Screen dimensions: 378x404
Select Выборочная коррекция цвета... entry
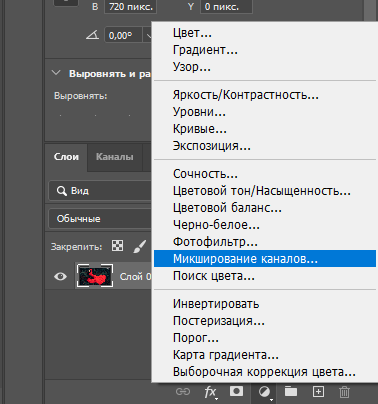click(265, 372)
